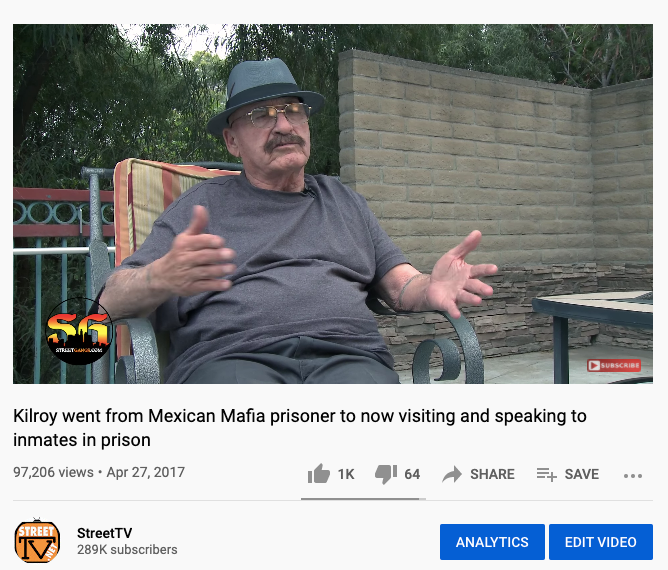Click the red Subscribe watermark in video
Screen dimensions: 668x570
coord(614,366)
